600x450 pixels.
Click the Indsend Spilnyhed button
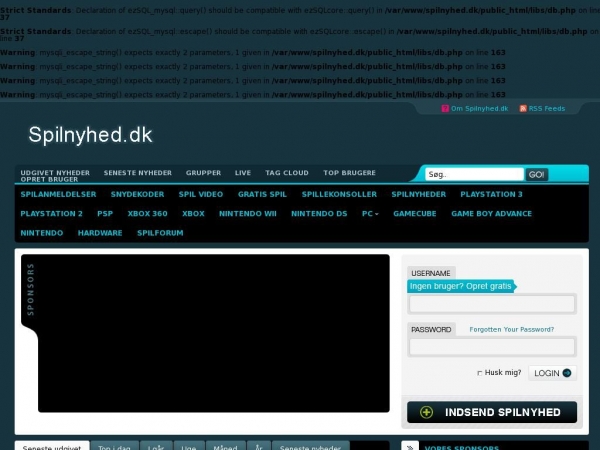492,412
